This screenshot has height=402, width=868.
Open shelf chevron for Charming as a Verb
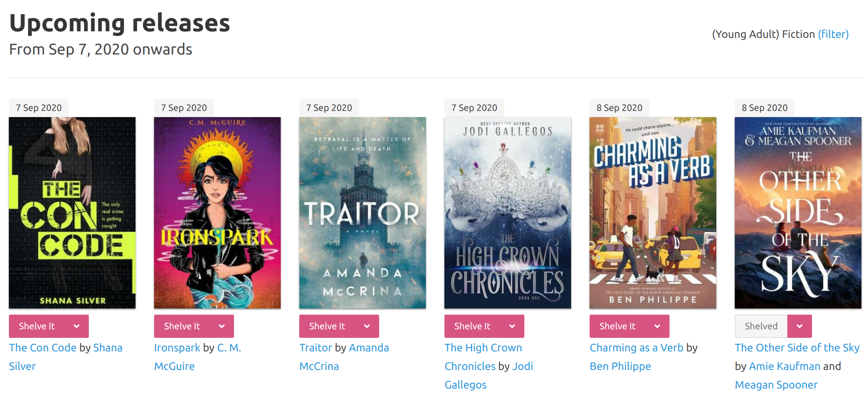(x=657, y=326)
